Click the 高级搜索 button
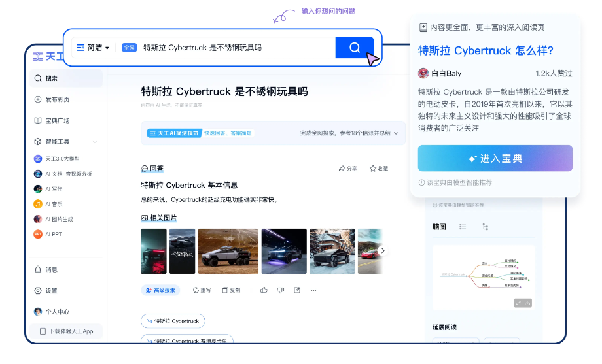This screenshot has width=602, height=364. click(160, 290)
